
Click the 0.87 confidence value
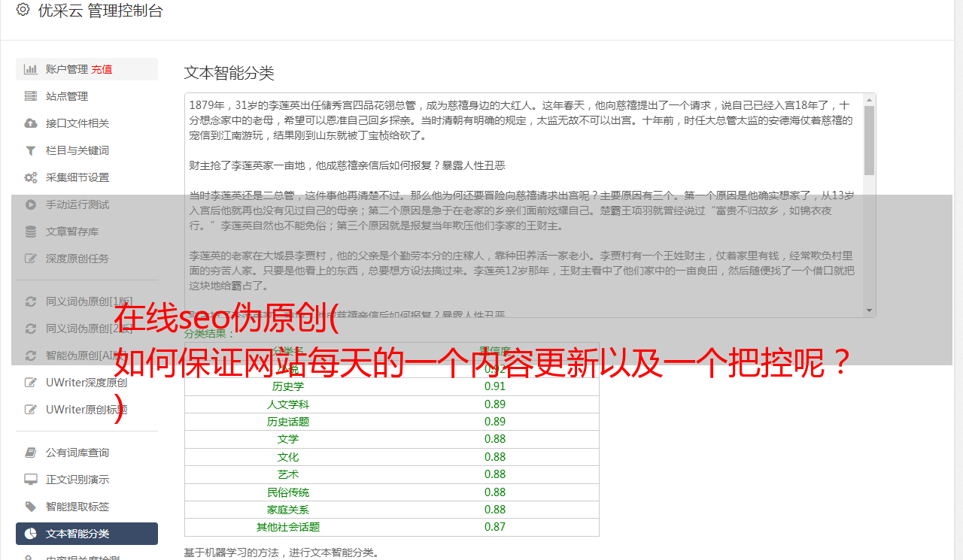click(495, 527)
